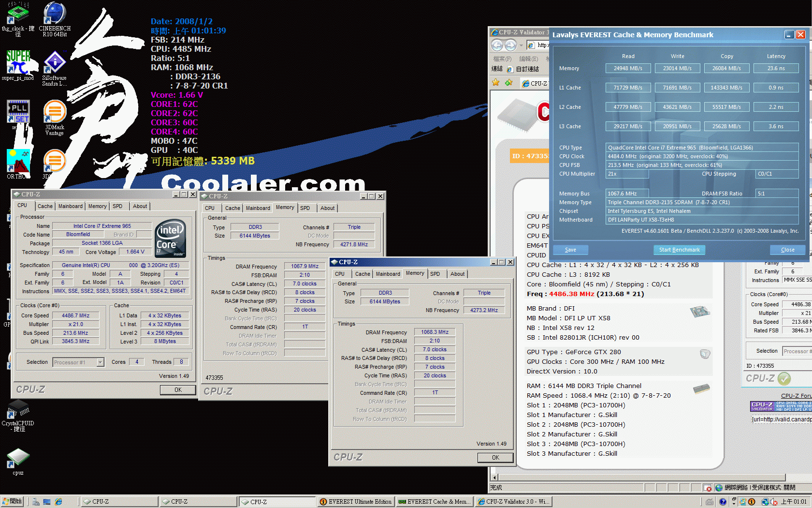
Task: Switch to CPU-Z Validator 3.0 taskbar button
Action: pyautogui.click(x=513, y=502)
